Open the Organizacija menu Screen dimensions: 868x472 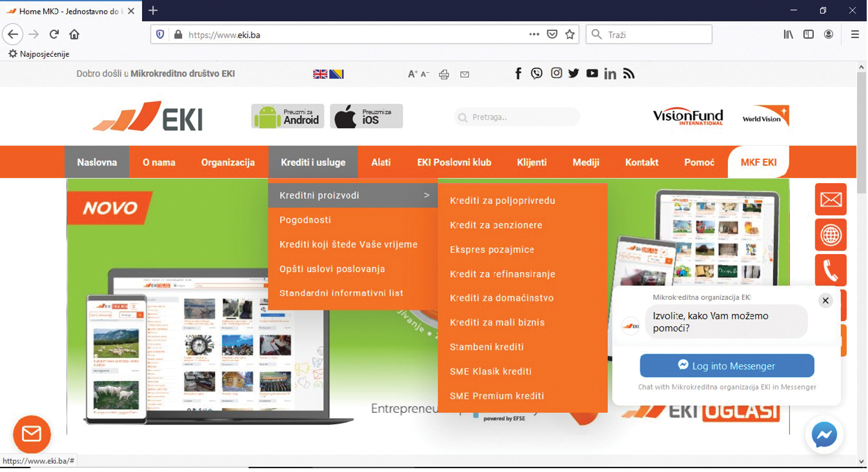tap(228, 162)
